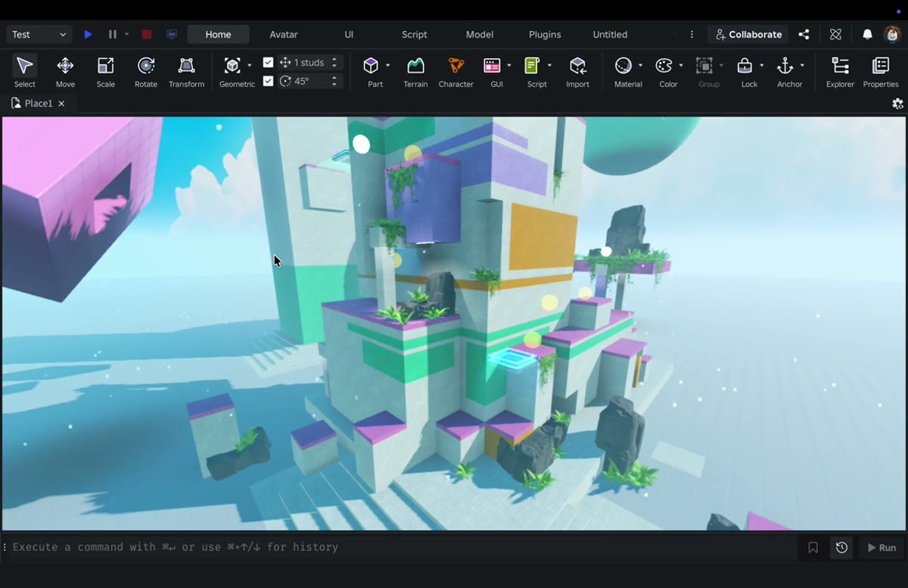This screenshot has height=588, width=908.
Task: Click the Geometric collisions icon
Action: (x=232, y=66)
